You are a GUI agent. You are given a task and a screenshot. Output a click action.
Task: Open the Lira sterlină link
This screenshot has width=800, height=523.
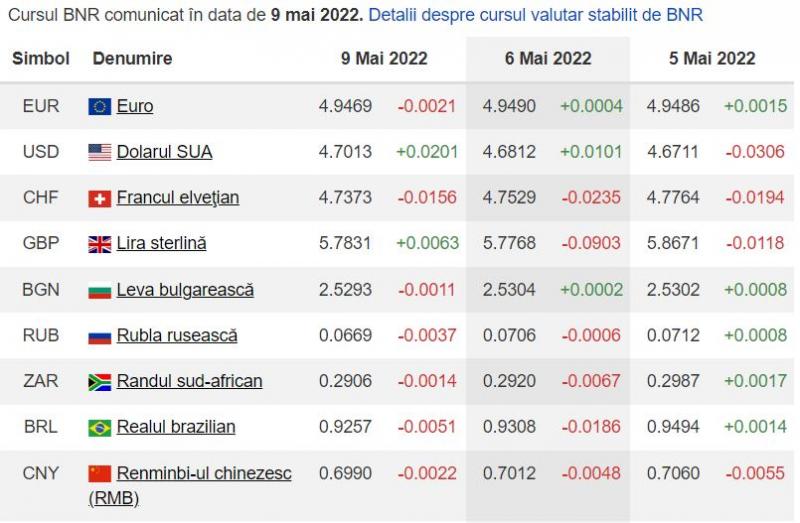click(161, 244)
